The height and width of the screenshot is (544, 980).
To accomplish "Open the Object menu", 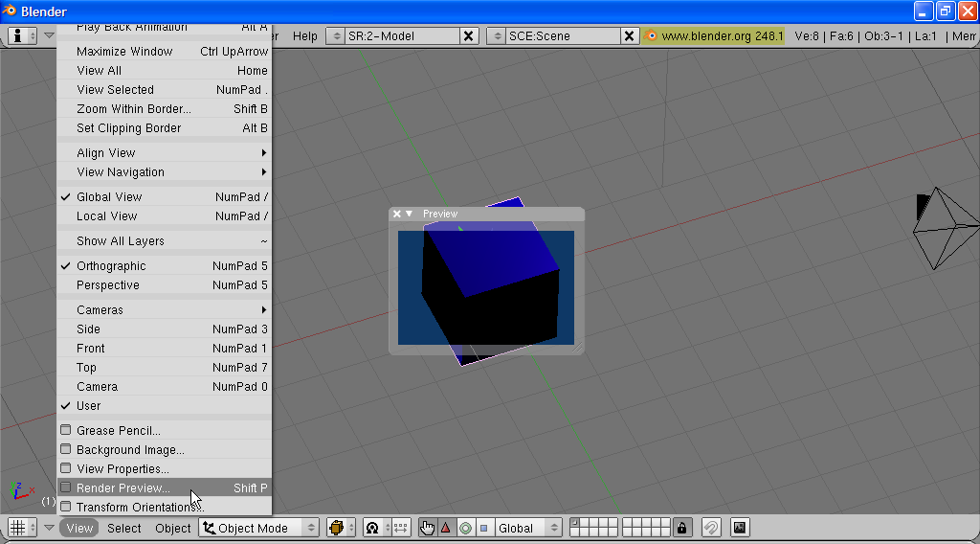I will coord(173,528).
